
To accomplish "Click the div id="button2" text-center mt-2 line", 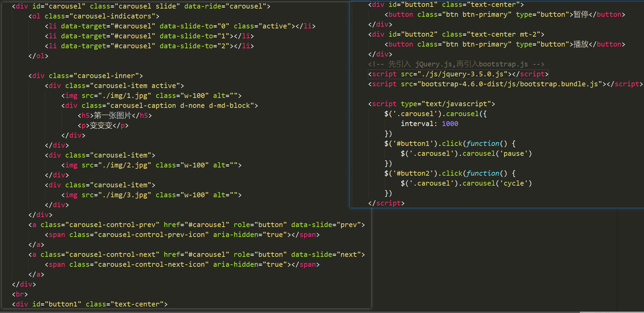I will pos(456,34).
